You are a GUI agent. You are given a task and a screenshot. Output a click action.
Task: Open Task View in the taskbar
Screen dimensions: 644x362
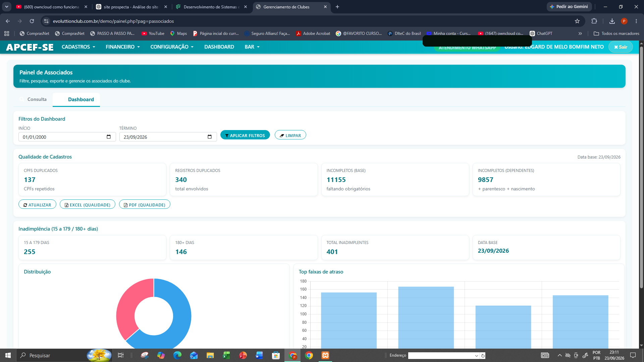[x=121, y=355]
